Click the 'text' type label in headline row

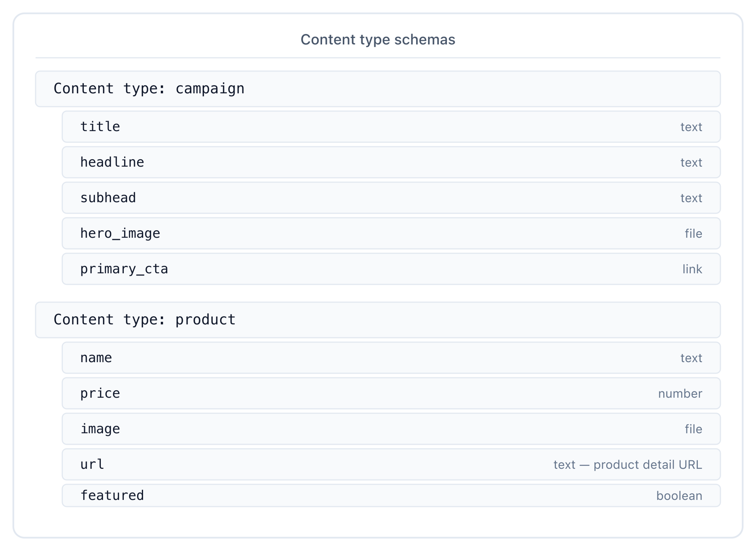(691, 163)
